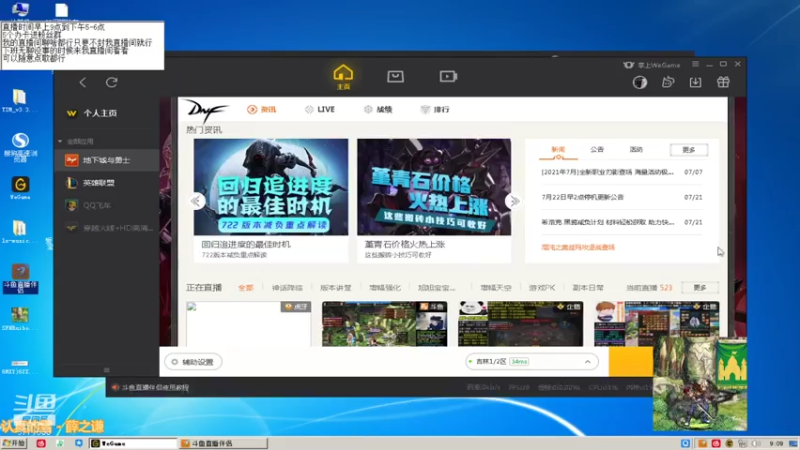The image size is (800, 450).
Task: Open the 虎牙 live stream thumbnail
Action: (248, 324)
